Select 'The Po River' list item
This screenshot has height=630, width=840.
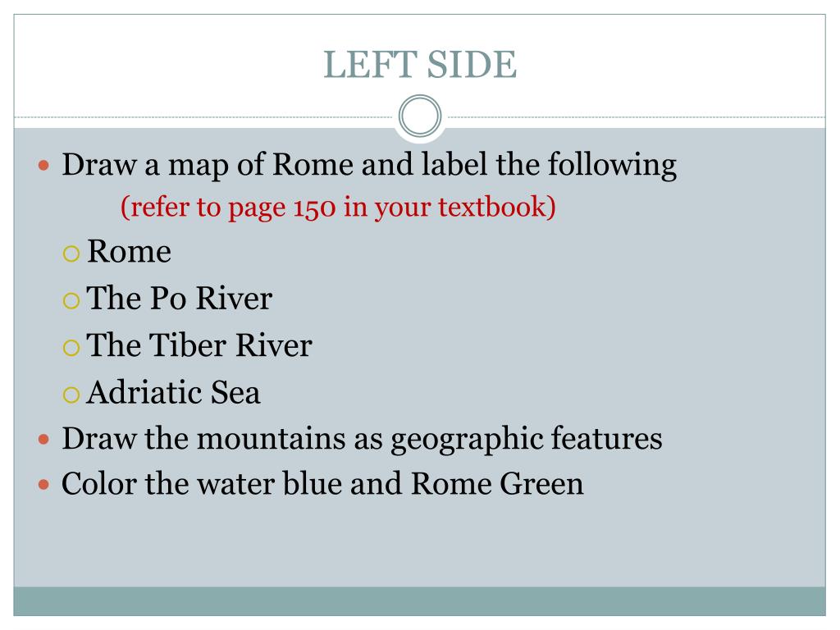point(180,298)
